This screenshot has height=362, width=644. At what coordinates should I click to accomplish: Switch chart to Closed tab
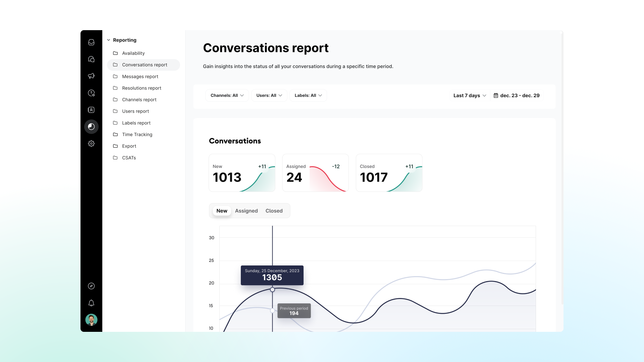[x=274, y=211]
